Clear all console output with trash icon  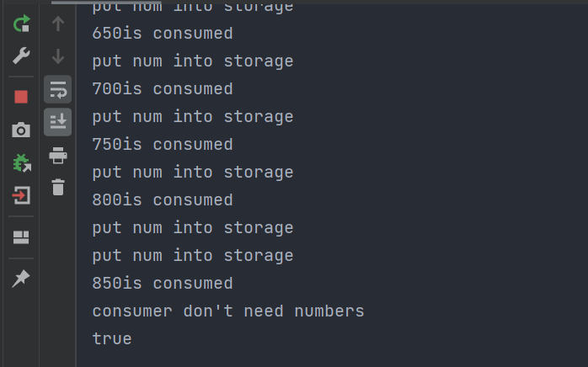58,187
